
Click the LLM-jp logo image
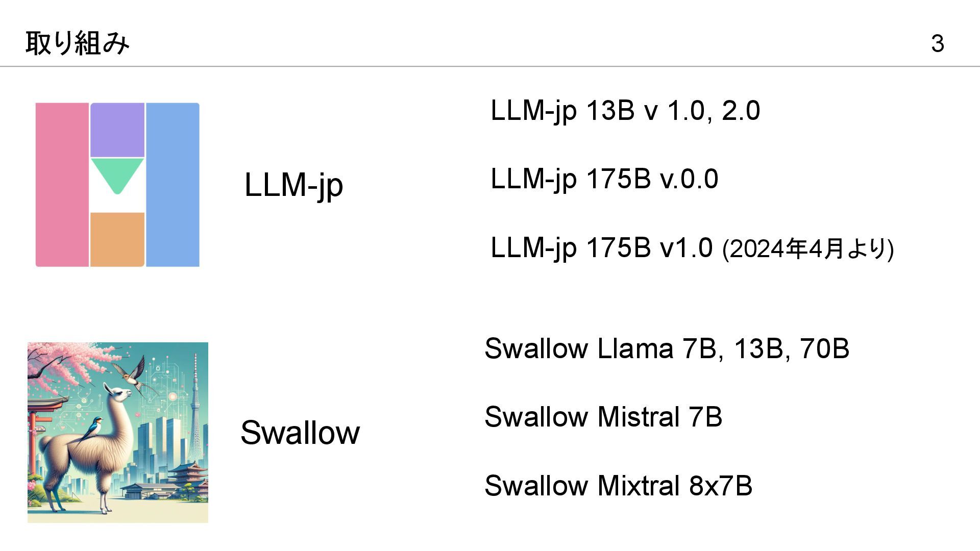point(117,185)
